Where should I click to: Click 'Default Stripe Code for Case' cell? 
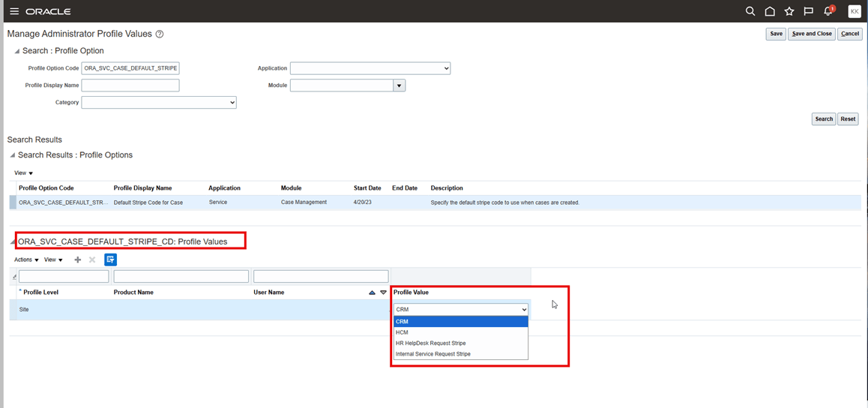[x=148, y=202]
